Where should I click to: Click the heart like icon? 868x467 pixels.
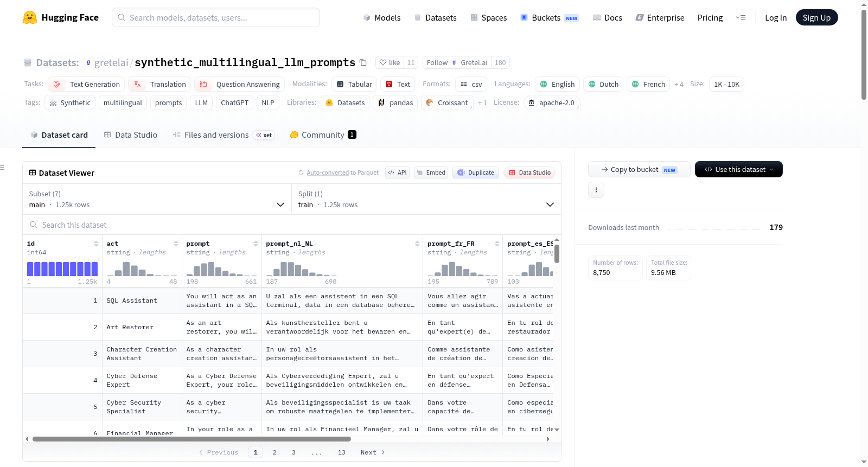point(383,62)
